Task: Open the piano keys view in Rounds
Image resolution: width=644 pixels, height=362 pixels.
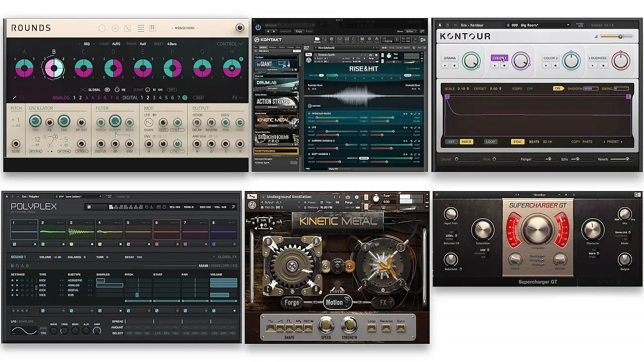Action: 152,29
